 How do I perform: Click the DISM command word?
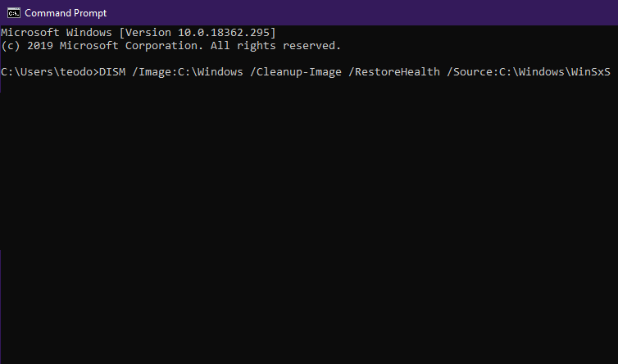[x=112, y=72]
